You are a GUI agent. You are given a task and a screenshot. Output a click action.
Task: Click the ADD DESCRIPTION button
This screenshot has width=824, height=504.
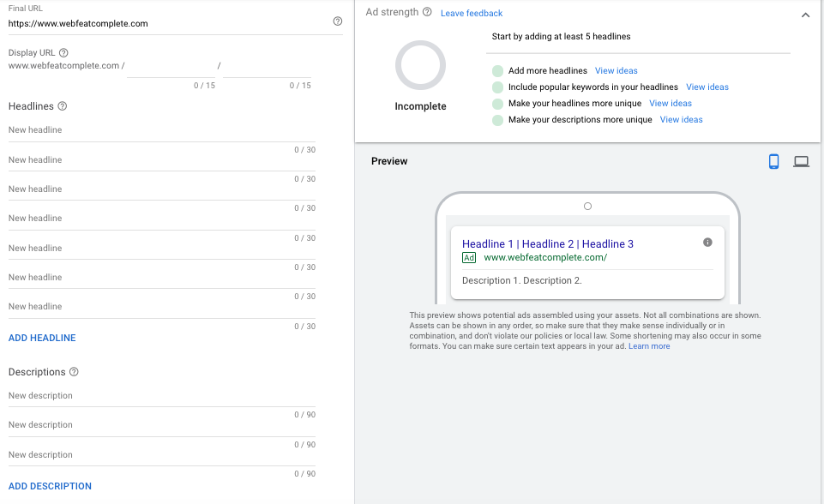(50, 486)
